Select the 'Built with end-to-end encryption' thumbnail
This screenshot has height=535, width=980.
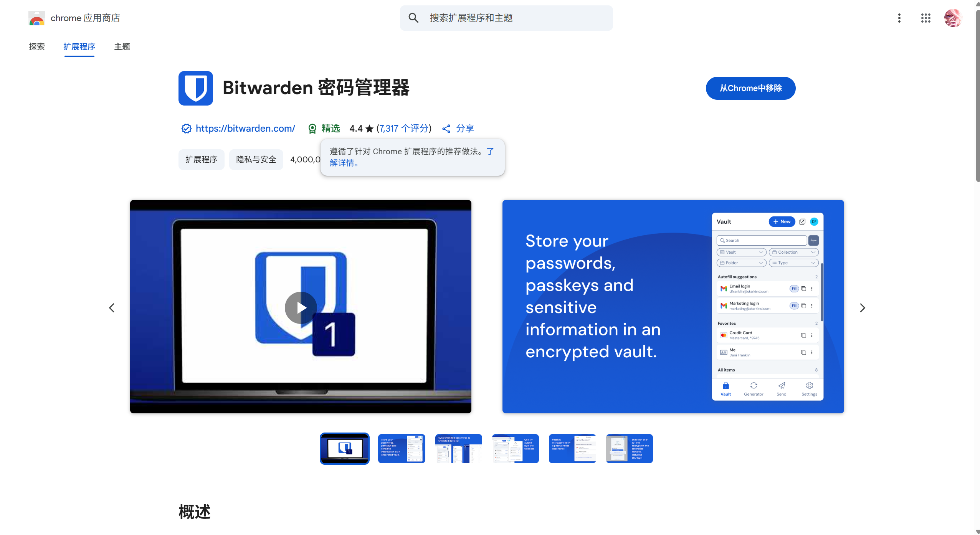[630, 448]
